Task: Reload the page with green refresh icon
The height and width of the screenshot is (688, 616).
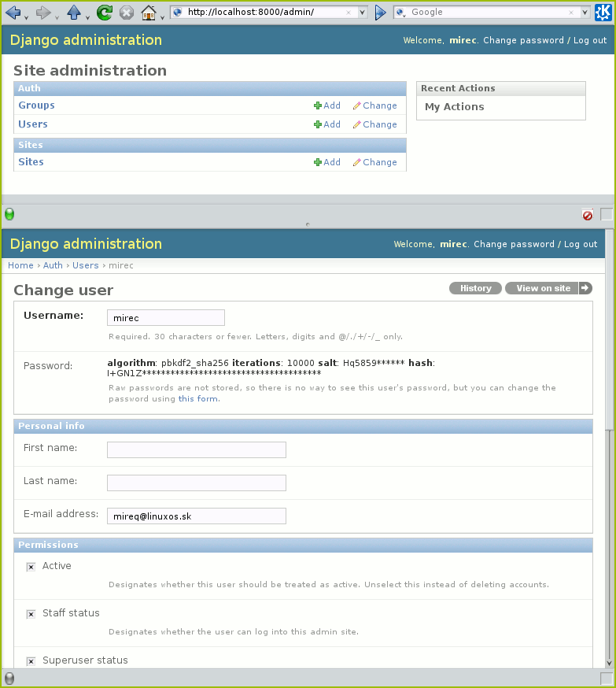Action: coord(105,13)
